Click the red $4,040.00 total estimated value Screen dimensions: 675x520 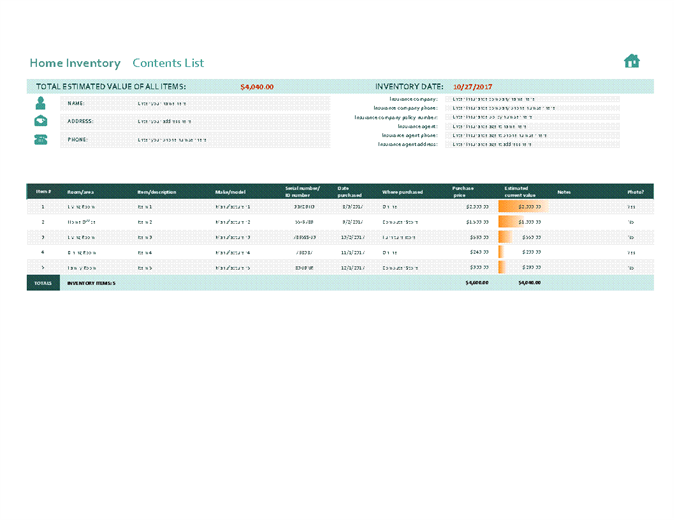(257, 87)
